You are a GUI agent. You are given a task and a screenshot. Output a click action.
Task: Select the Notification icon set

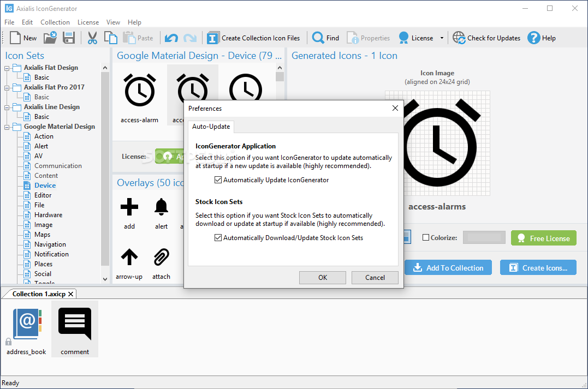coord(52,254)
